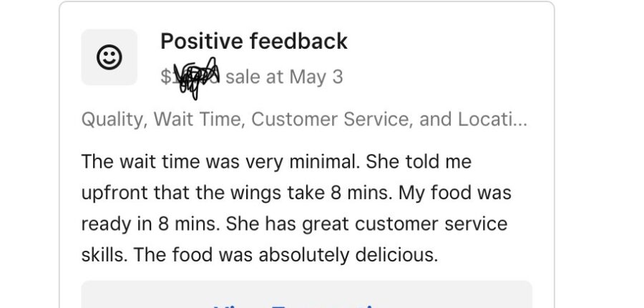Open the "Positive feedback" heading
This screenshot has height=308, width=644.
tap(253, 42)
